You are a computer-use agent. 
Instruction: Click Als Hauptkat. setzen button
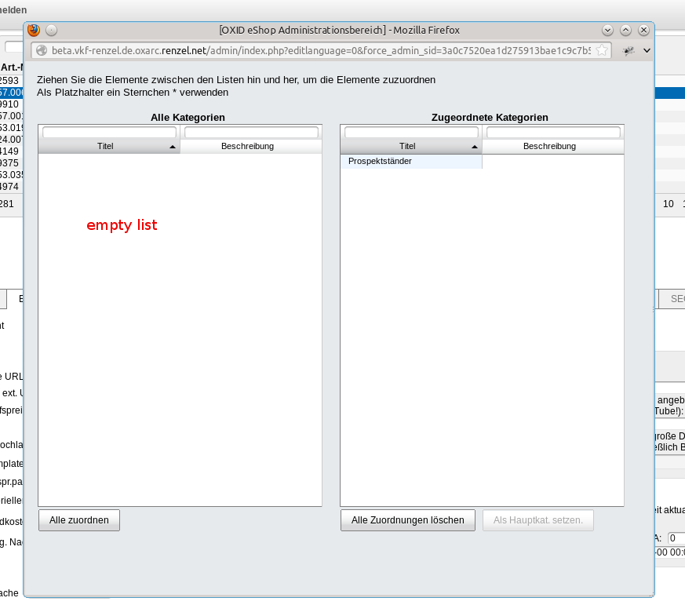[x=538, y=520]
